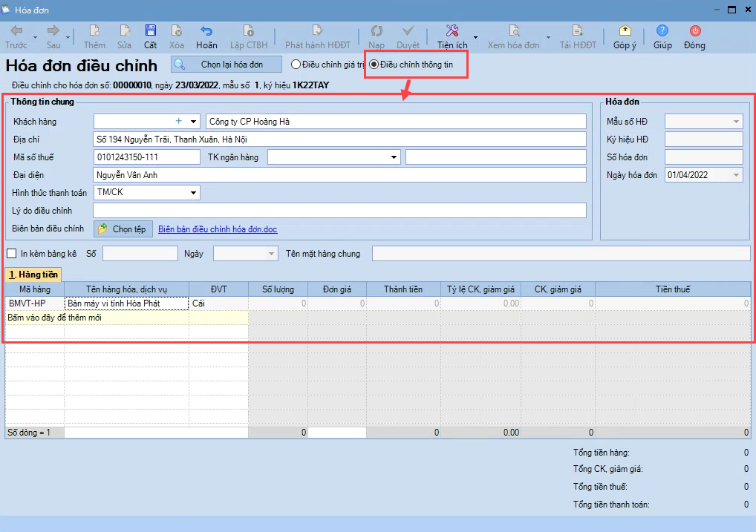Image resolution: width=756 pixels, height=532 pixels.
Task: Click the bank name field beside TK ngân hàng
Action: point(495,157)
